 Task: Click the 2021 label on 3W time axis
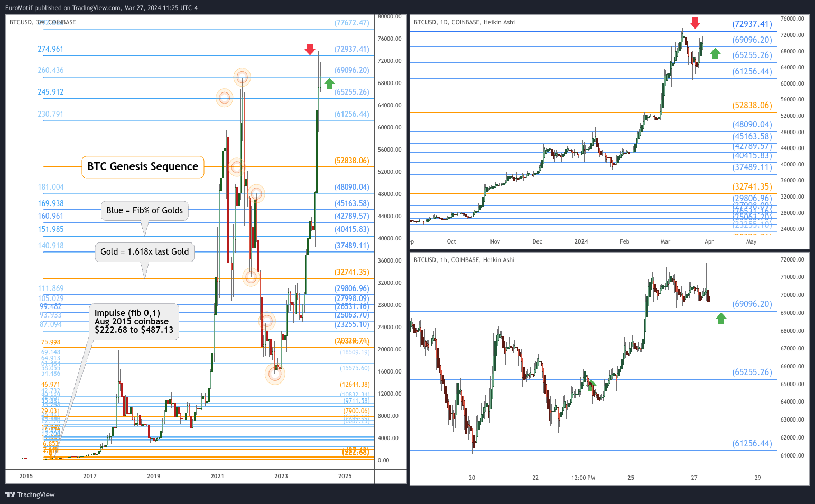(217, 476)
